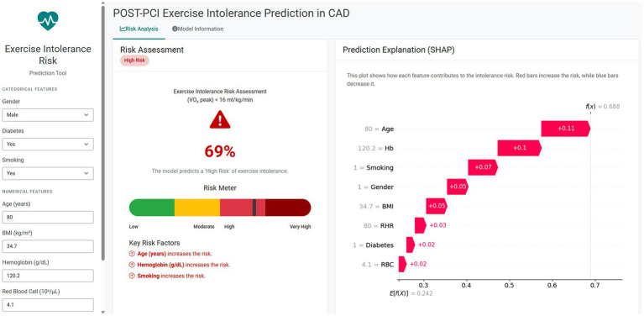The image size is (644, 316).
Task: Open the Gender dropdown
Action: [48, 115]
